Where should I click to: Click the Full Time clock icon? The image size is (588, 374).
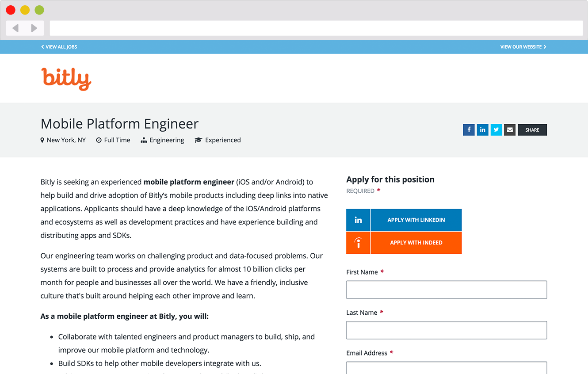99,140
